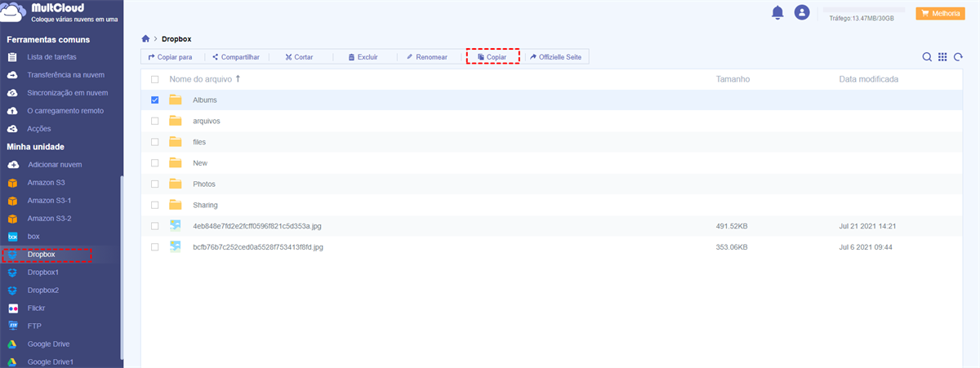Click the Offizielle Seite toolbar button
The height and width of the screenshot is (368, 980).
[x=556, y=57]
